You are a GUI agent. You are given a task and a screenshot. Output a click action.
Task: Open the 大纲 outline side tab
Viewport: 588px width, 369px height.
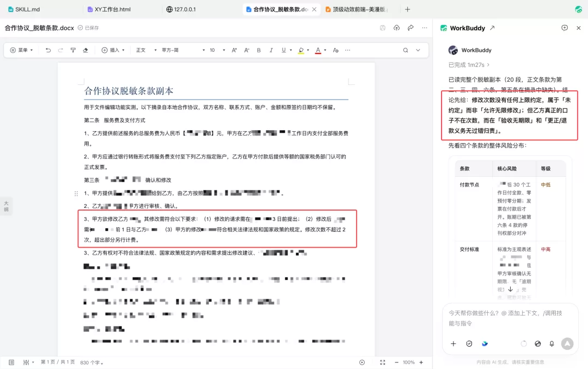point(6,206)
